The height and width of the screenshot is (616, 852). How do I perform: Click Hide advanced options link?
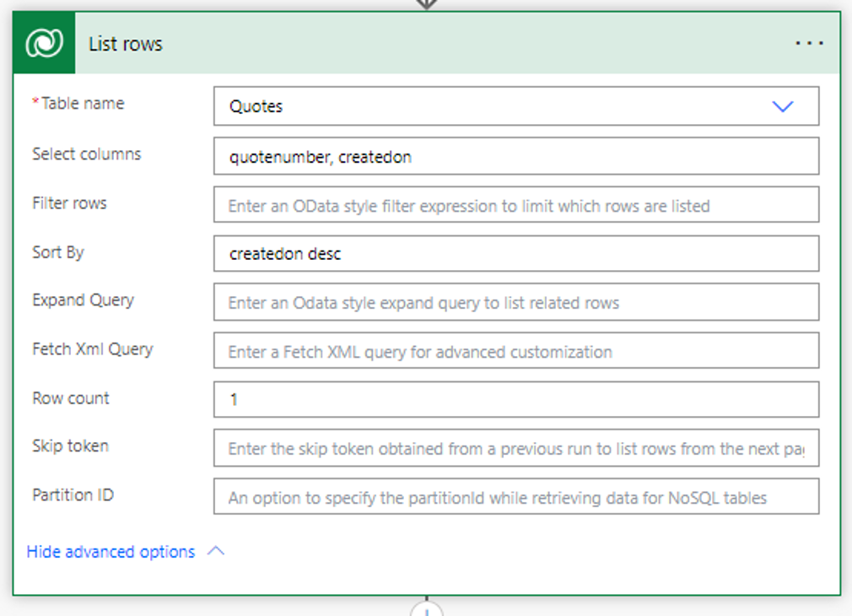[x=111, y=552]
